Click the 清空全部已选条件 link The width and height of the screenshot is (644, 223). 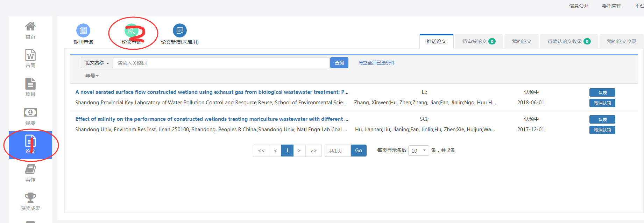376,63
